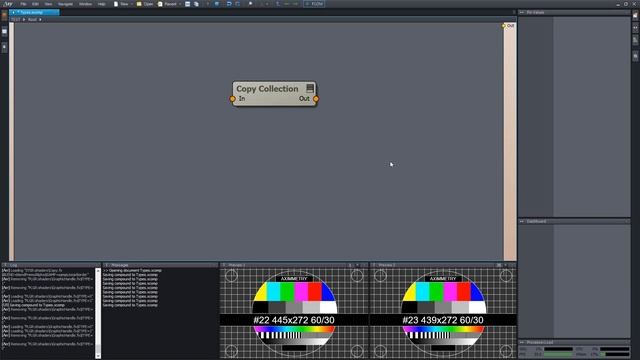Click the Log panel header icon
This screenshot has height=360, width=640.
(5, 265)
